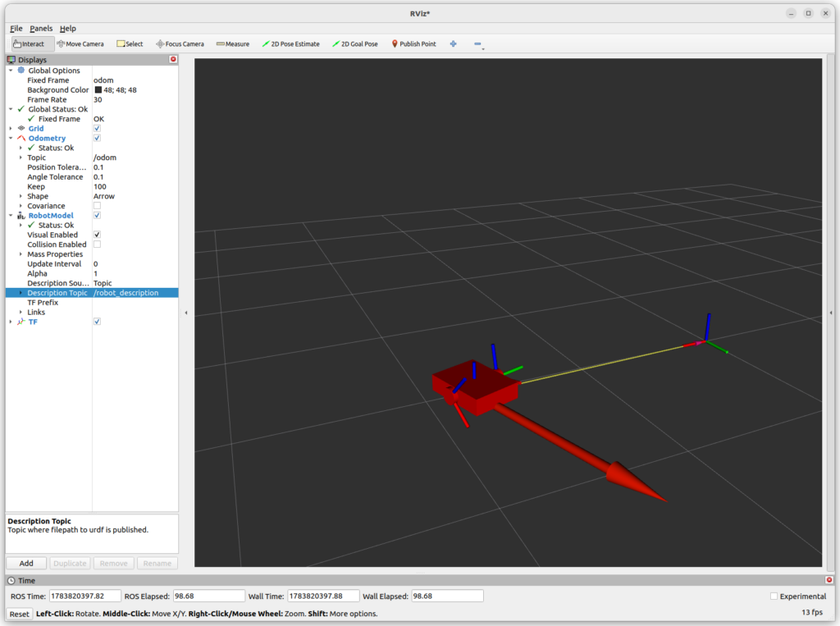Collapse the Odometry display node

click(11, 138)
